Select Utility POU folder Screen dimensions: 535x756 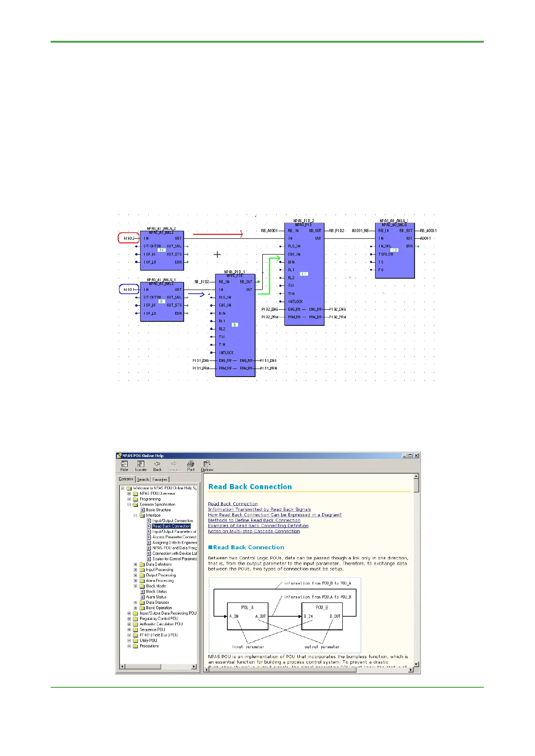[x=148, y=641]
